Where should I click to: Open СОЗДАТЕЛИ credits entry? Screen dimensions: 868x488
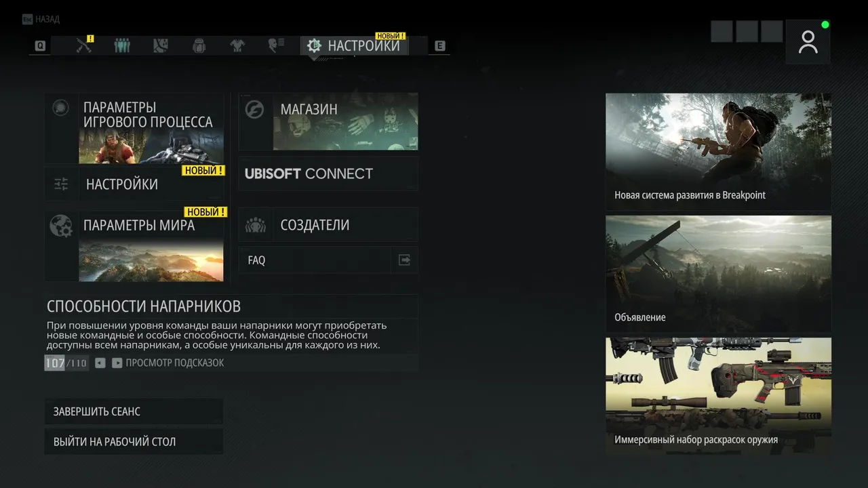[x=328, y=225]
